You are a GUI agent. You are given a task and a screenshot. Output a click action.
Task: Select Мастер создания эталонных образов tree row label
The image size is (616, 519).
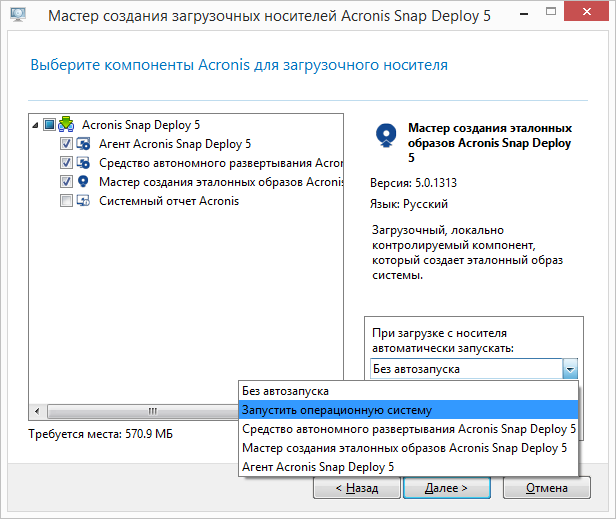[221, 182]
